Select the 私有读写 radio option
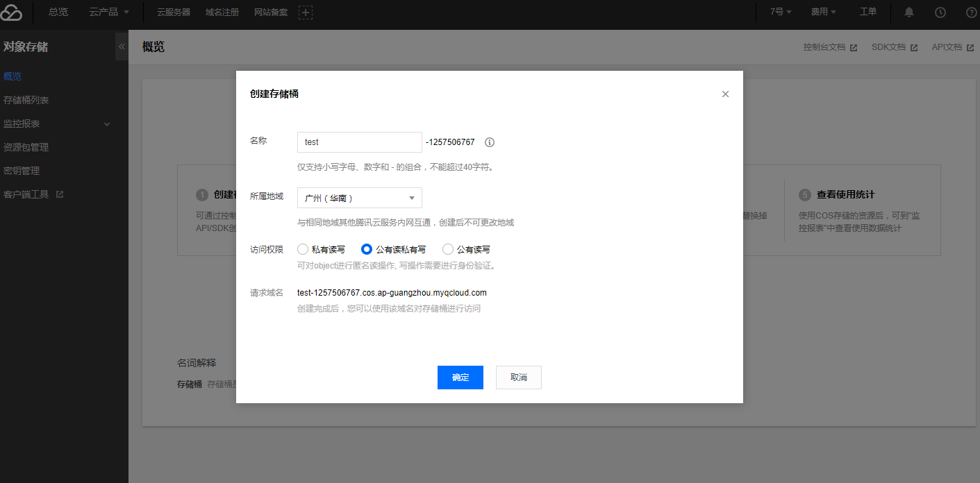The width and height of the screenshot is (980, 483). [x=303, y=249]
